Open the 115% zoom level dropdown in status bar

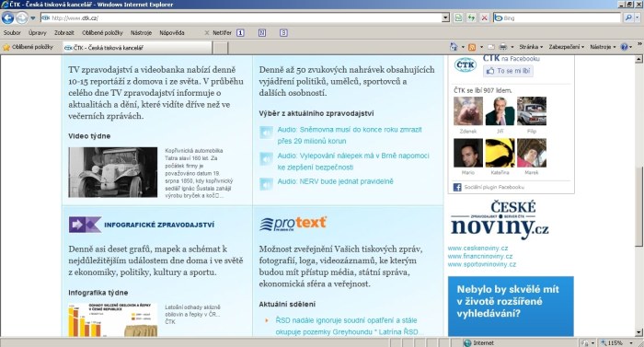tap(631, 343)
